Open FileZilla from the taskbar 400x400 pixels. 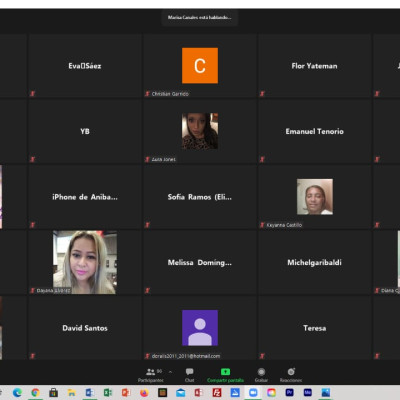pos(217,393)
